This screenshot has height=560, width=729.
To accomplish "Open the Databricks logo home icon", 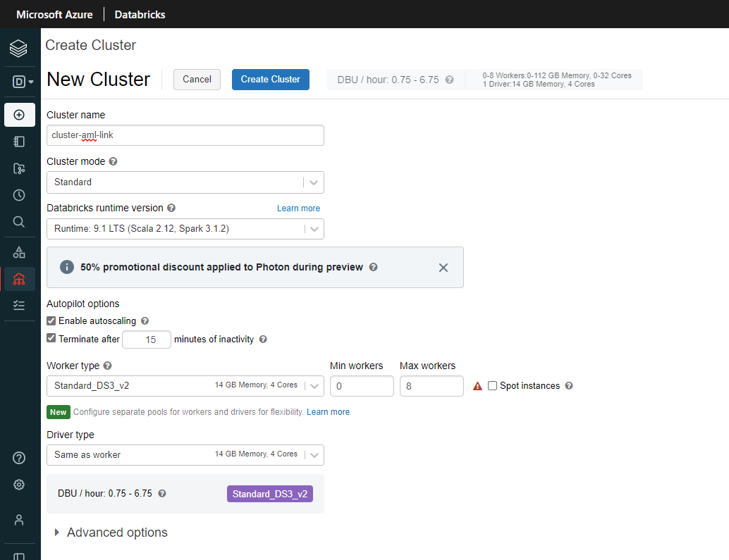I will (18, 49).
